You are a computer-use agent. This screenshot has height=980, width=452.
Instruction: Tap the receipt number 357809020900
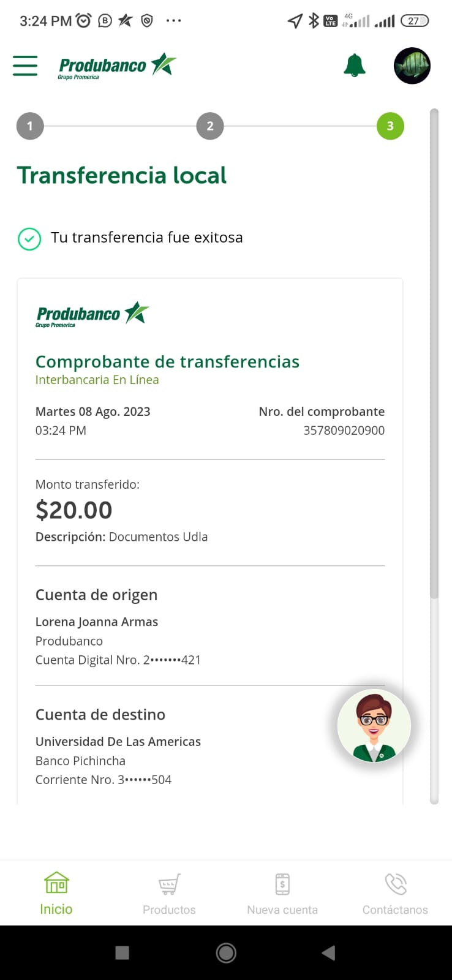pos(344,431)
